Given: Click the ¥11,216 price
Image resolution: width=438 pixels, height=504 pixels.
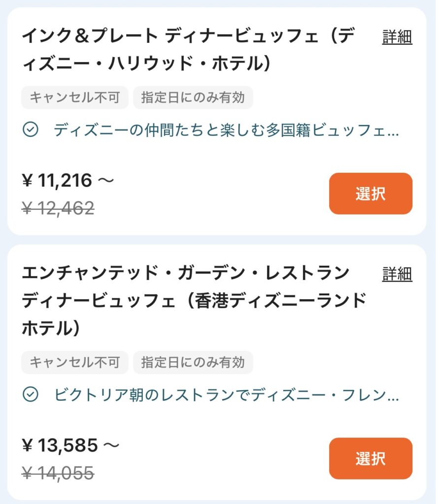Looking at the screenshot, I should [68, 180].
